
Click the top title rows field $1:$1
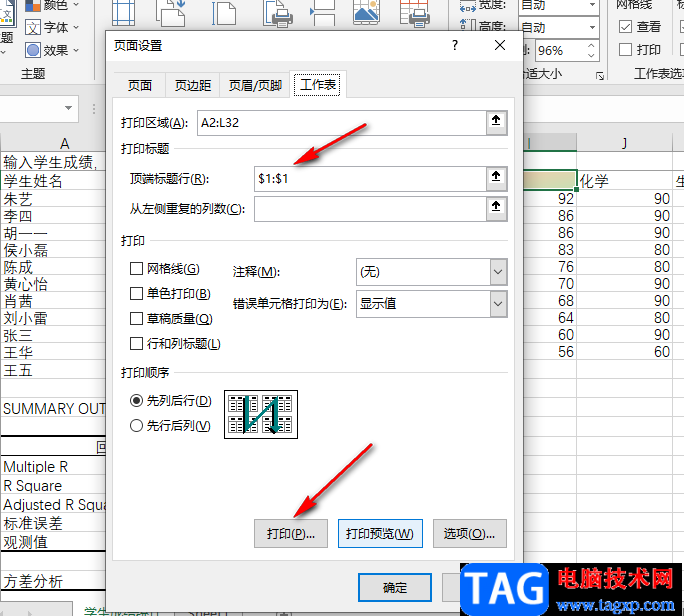click(x=370, y=179)
